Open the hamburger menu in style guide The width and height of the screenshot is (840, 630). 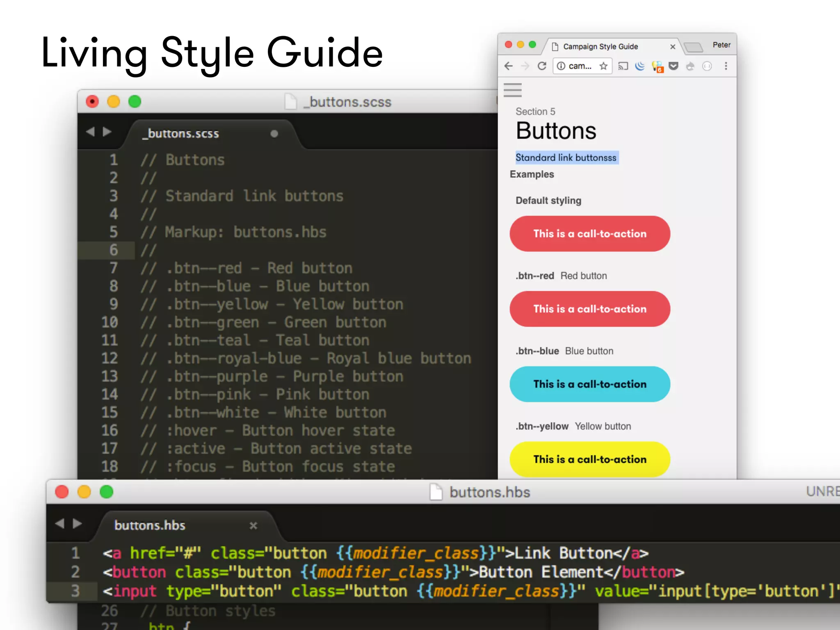(512, 90)
